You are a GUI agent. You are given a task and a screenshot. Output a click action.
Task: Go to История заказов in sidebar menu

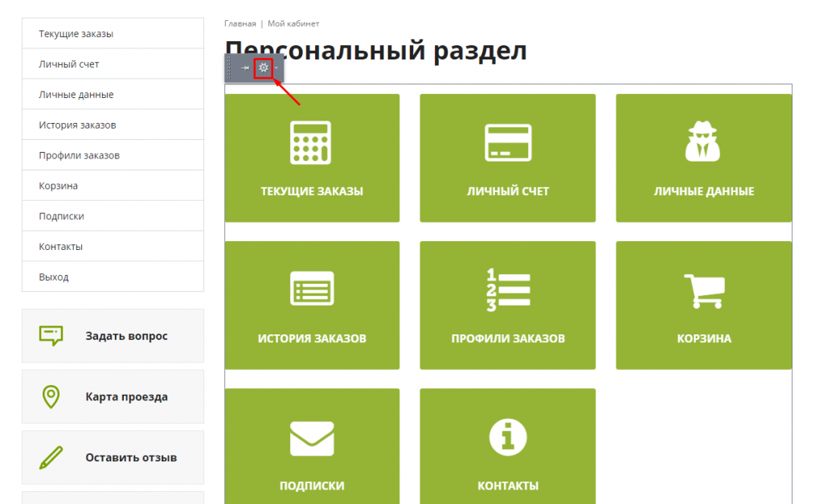coord(113,125)
